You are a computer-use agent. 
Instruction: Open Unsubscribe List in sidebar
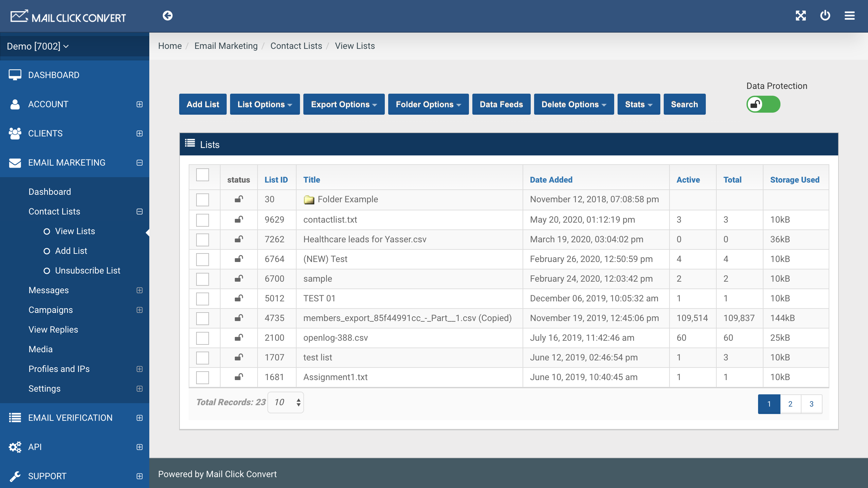pos(88,270)
